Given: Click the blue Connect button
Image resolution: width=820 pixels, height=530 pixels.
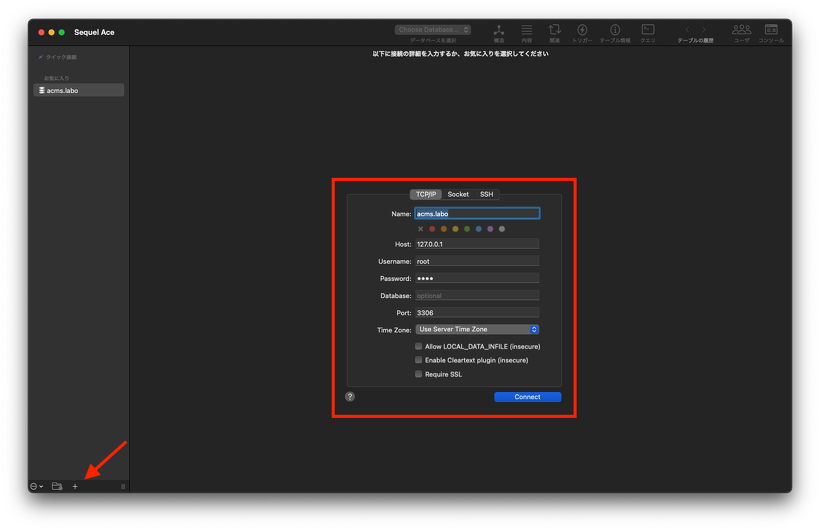Looking at the screenshot, I should pos(527,397).
